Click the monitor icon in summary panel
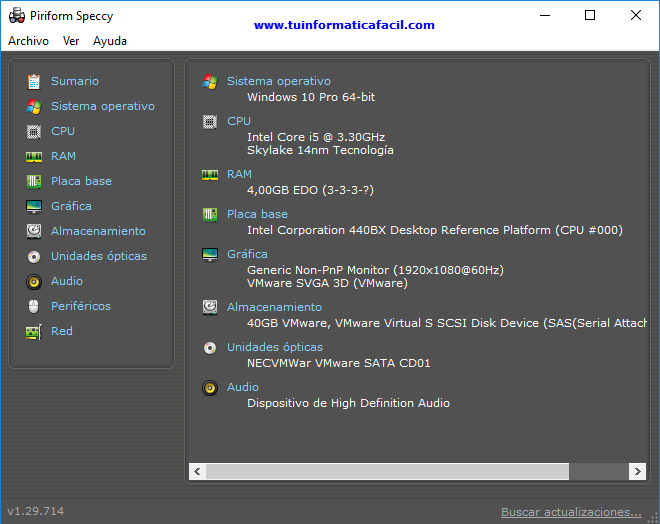This screenshot has height=524, width=660. pos(210,255)
